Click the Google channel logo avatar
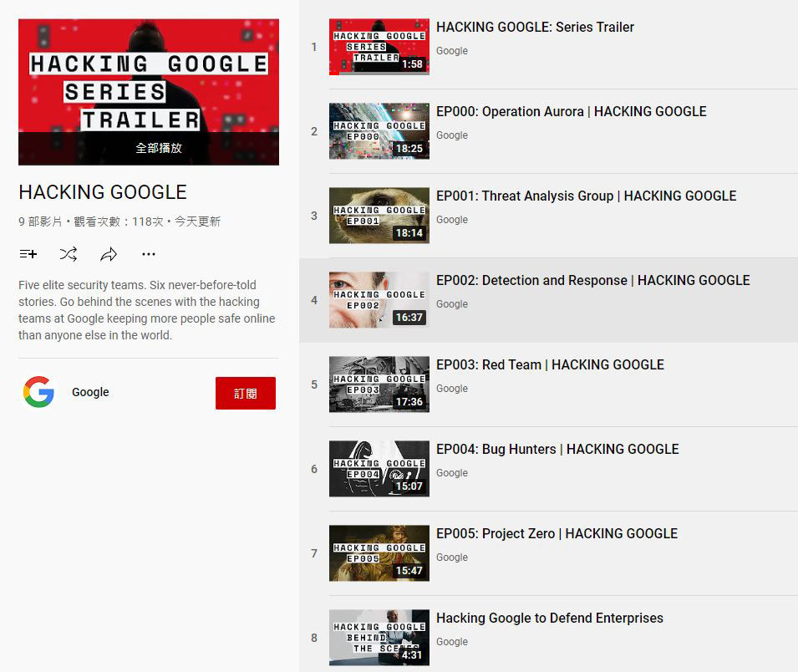Screen dimensions: 798x672 [x=38, y=392]
